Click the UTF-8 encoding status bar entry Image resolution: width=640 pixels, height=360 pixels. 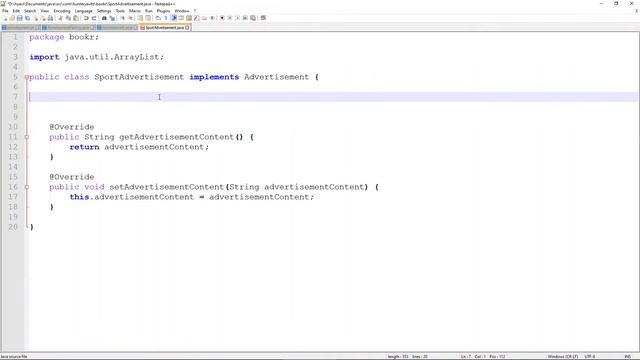[x=590, y=357]
